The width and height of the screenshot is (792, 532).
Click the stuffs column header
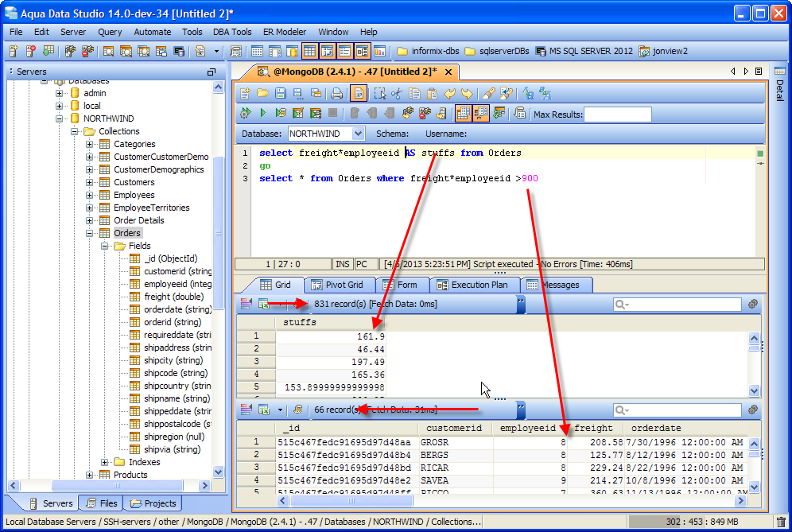[x=331, y=322]
